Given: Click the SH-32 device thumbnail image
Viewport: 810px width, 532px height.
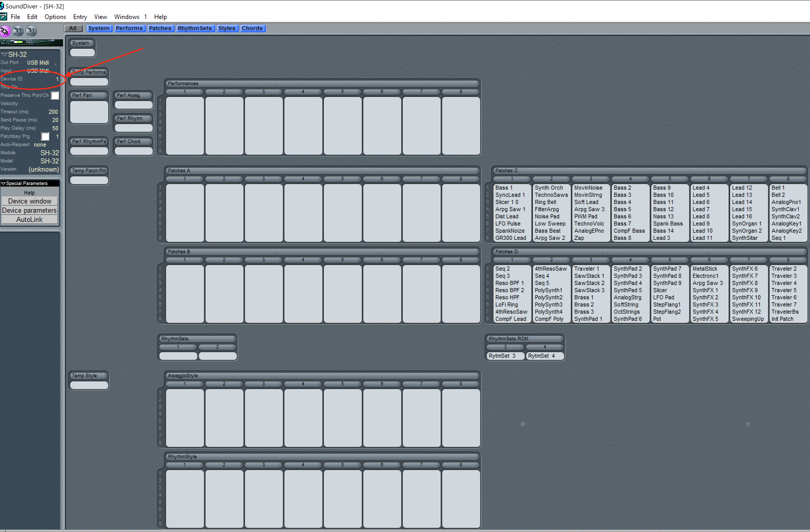Looking at the screenshot, I should coord(31,42).
